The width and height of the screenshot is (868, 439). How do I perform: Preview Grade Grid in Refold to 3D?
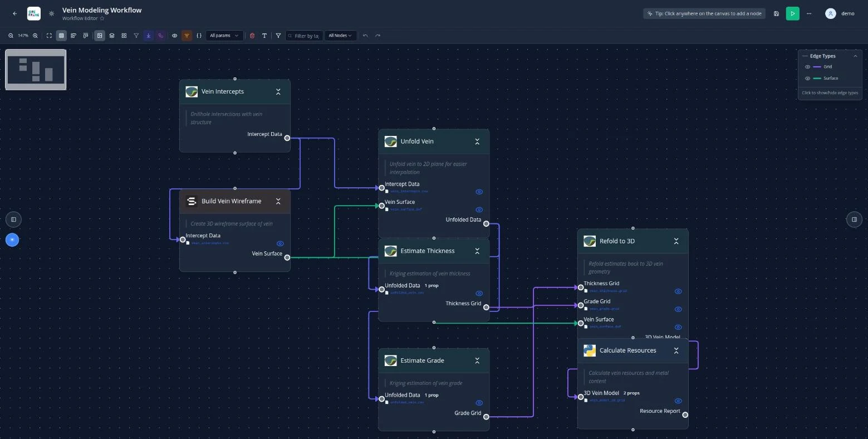[678, 309]
